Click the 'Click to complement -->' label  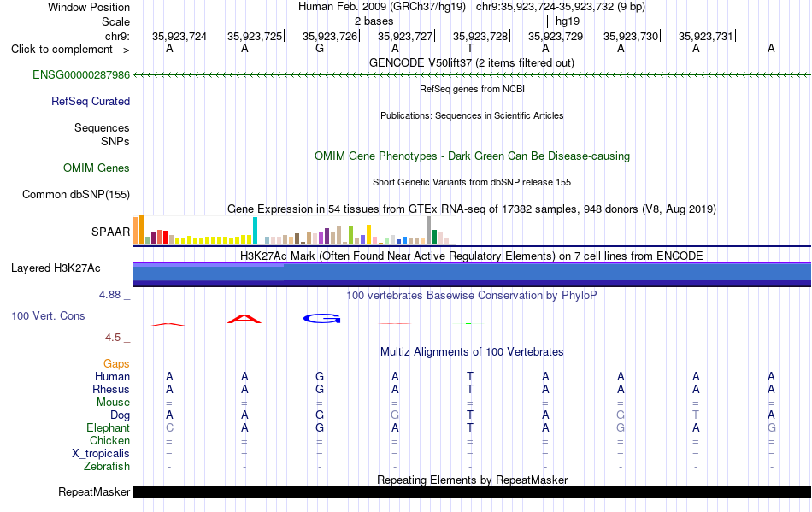click(x=70, y=50)
